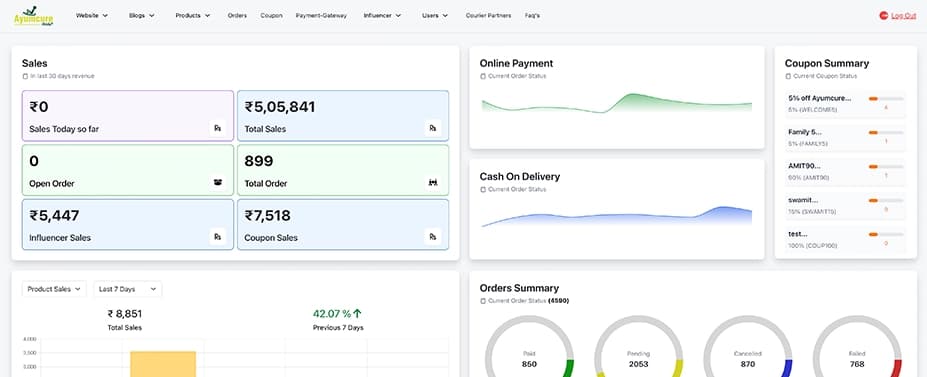Viewport: 927px width, 377px height.
Task: Click the ₹5,05,841 total sales amount
Action: coord(280,107)
